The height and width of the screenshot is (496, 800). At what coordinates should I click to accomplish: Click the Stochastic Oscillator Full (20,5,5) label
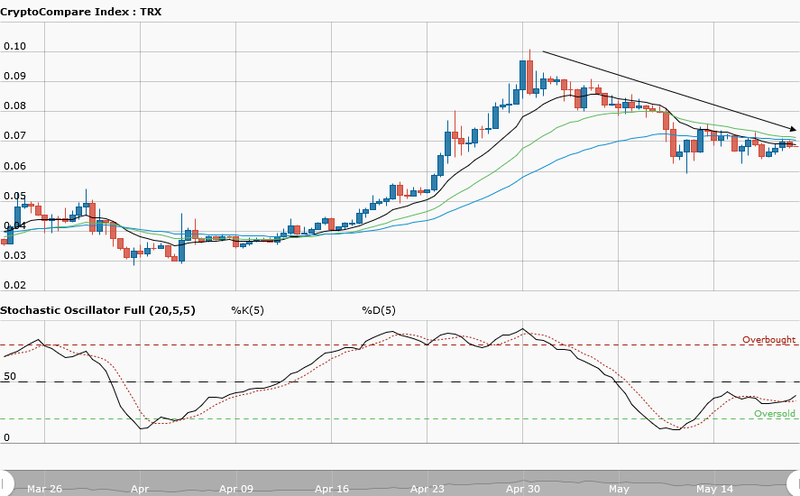(97, 310)
